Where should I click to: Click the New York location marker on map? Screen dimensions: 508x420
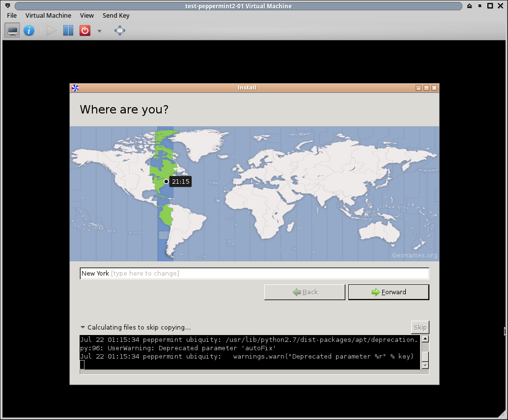pos(166,182)
